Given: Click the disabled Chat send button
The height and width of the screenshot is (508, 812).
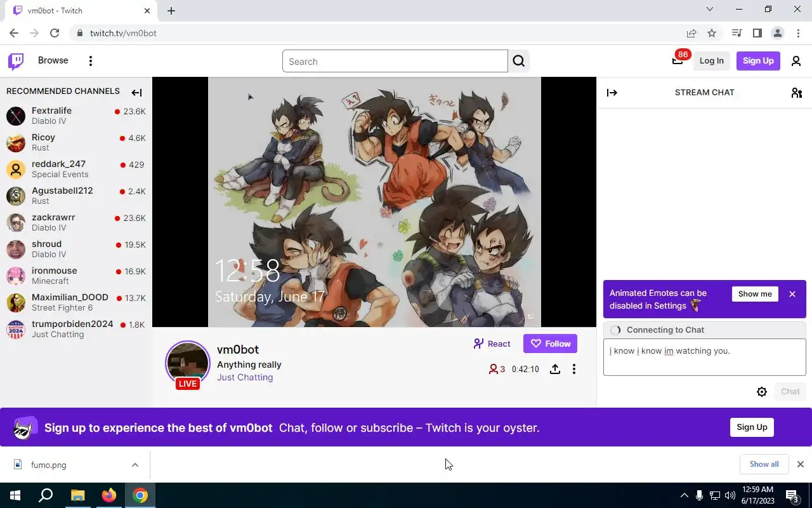Looking at the screenshot, I should [790, 392].
